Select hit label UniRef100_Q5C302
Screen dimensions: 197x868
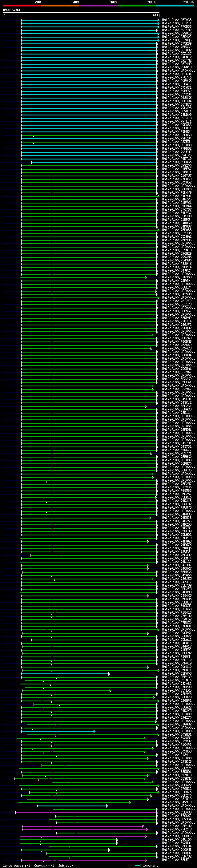click(177, 555)
